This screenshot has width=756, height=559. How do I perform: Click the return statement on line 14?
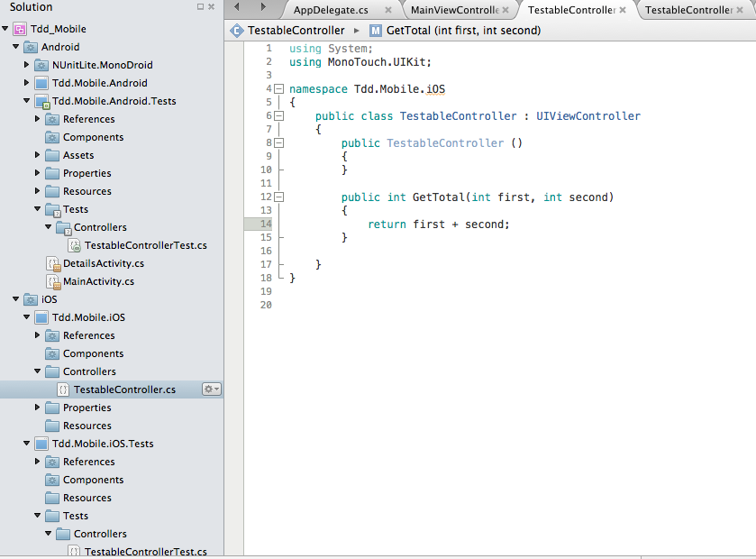click(438, 224)
